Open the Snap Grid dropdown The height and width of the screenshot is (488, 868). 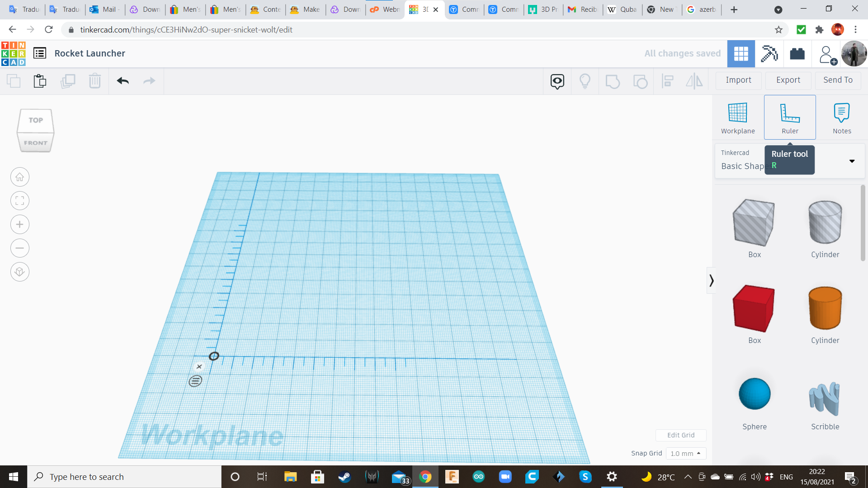coord(686,453)
